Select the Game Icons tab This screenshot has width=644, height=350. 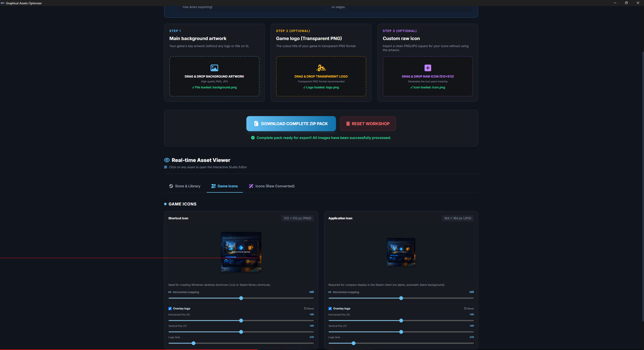[224, 186]
